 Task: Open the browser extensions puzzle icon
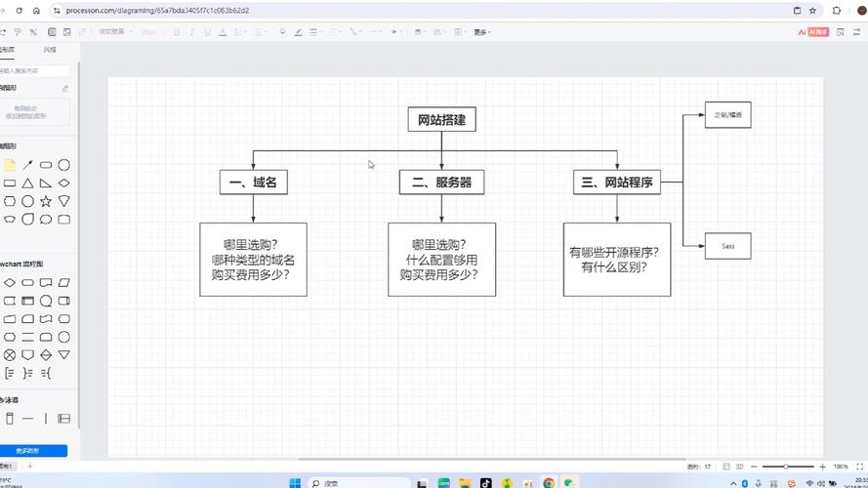coord(837,11)
